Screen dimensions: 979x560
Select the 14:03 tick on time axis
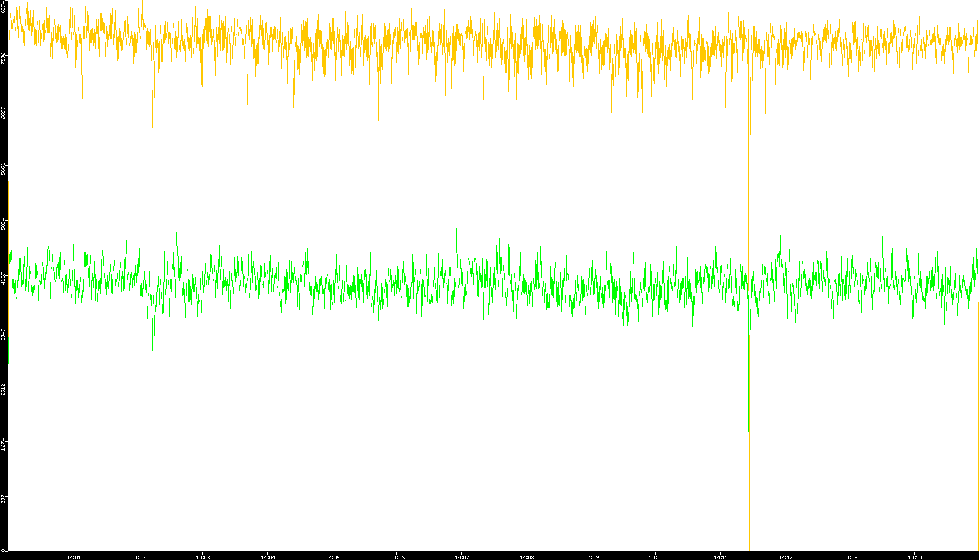[x=203, y=557]
